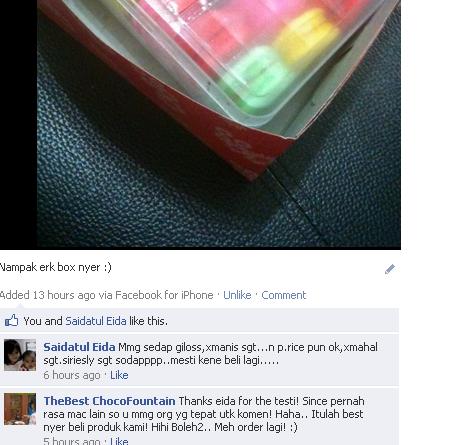Click the pencil edit caption icon

point(390,269)
